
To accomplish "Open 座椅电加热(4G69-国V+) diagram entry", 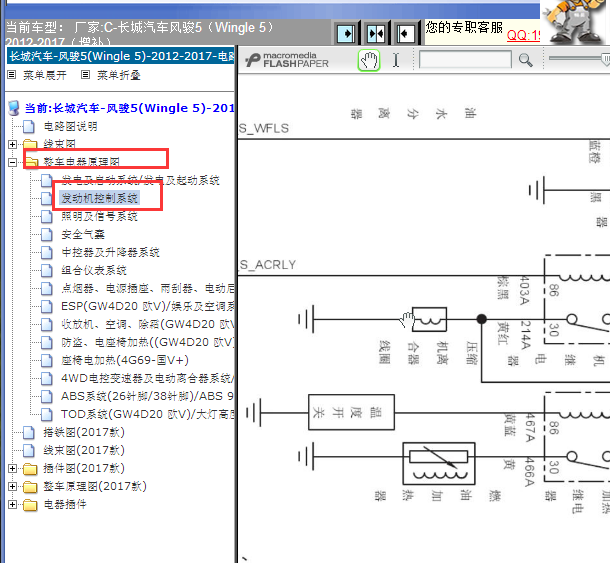I will click(125, 360).
